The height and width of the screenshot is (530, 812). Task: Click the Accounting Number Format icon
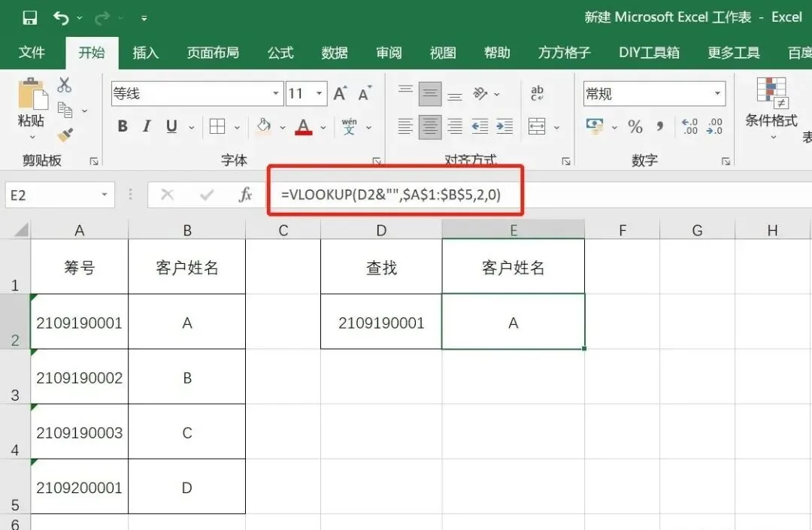point(595,126)
